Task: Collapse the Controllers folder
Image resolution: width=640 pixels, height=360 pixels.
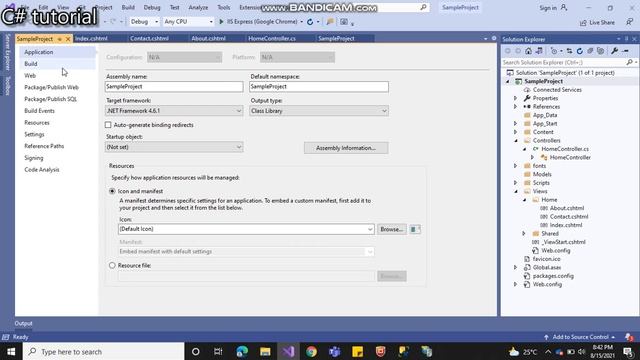Action: 516,140
